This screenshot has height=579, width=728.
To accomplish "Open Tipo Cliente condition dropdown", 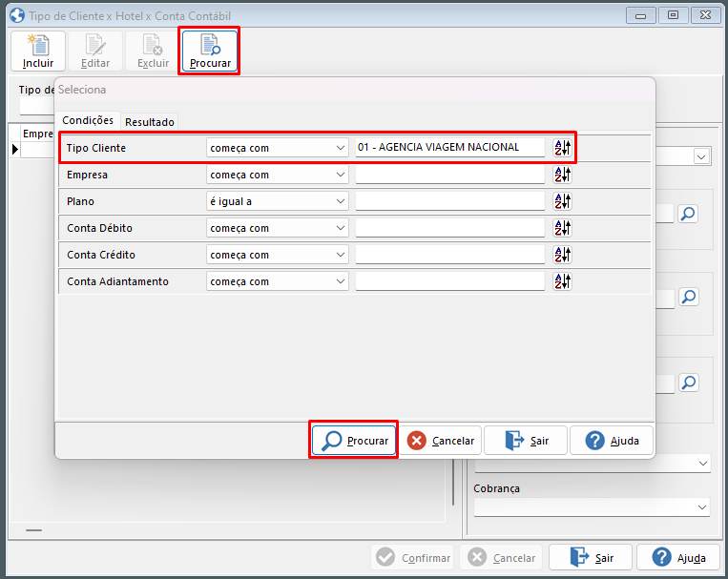I will pyautogui.click(x=278, y=148).
